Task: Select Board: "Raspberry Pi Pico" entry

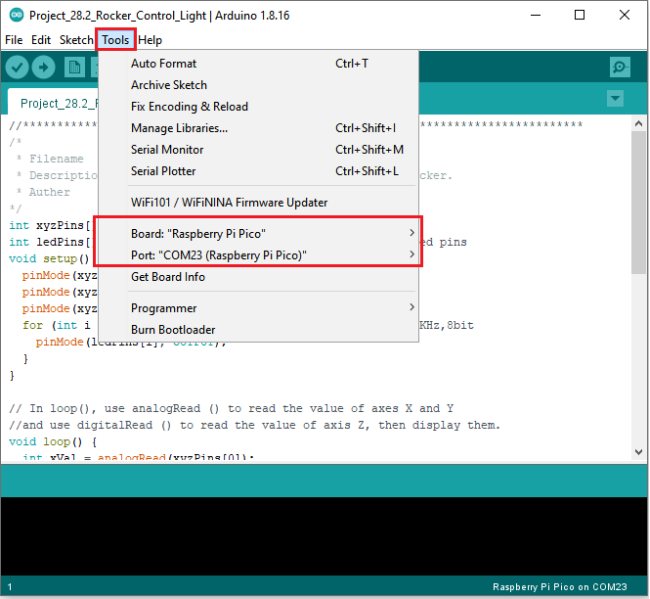Action: (258, 234)
